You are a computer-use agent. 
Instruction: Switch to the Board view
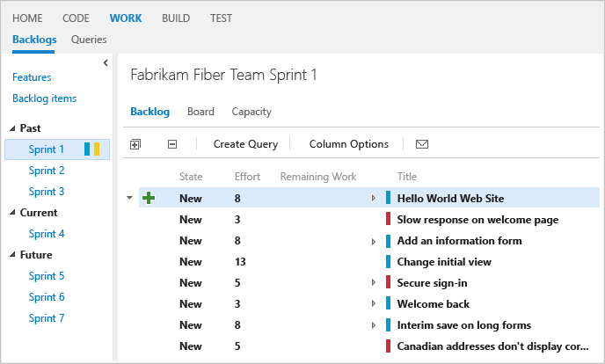200,112
